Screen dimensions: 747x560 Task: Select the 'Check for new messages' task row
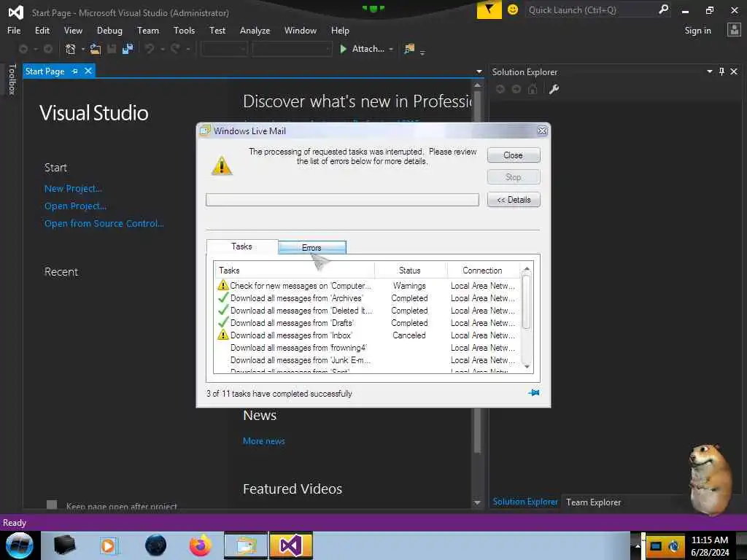point(367,285)
